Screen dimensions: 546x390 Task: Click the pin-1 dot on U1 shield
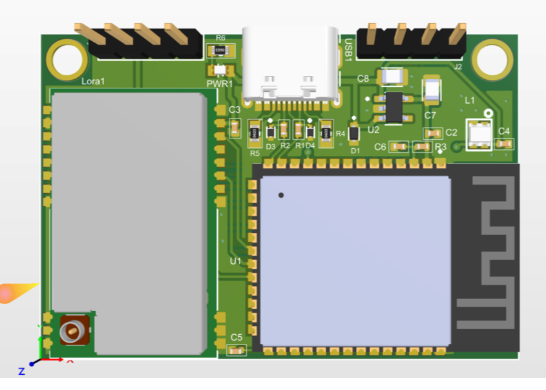281,195
